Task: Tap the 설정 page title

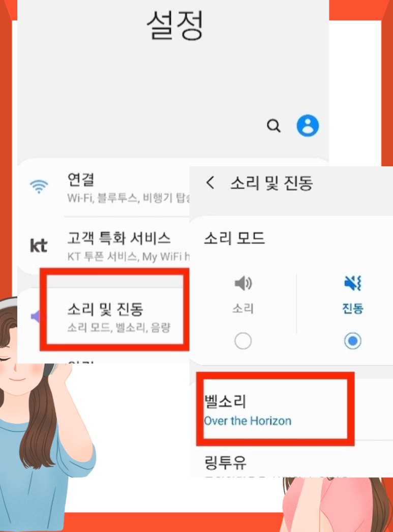Action: click(175, 25)
